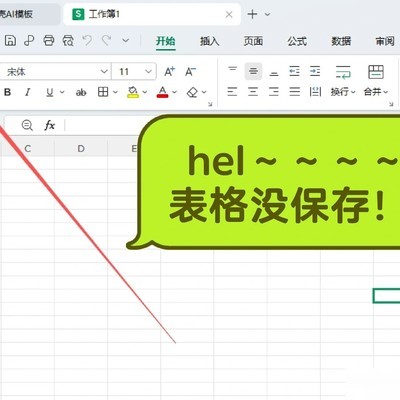Click the export to PDF icon
This screenshot has width=400, height=400.
(x=29, y=41)
